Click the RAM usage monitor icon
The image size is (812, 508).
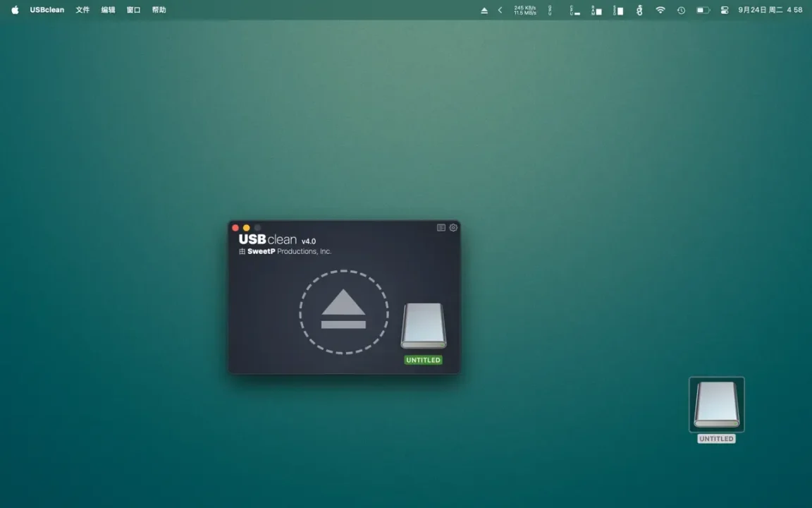click(x=596, y=11)
